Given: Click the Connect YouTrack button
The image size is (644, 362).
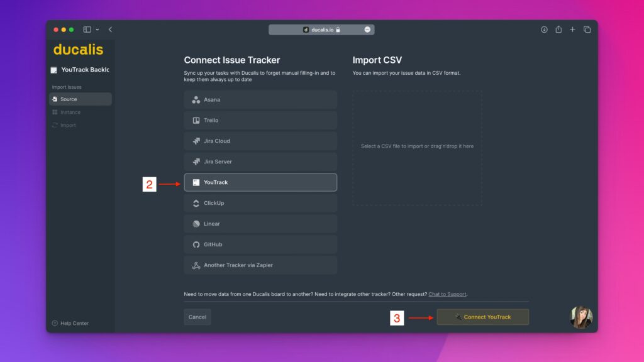Looking at the screenshot, I should [482, 317].
